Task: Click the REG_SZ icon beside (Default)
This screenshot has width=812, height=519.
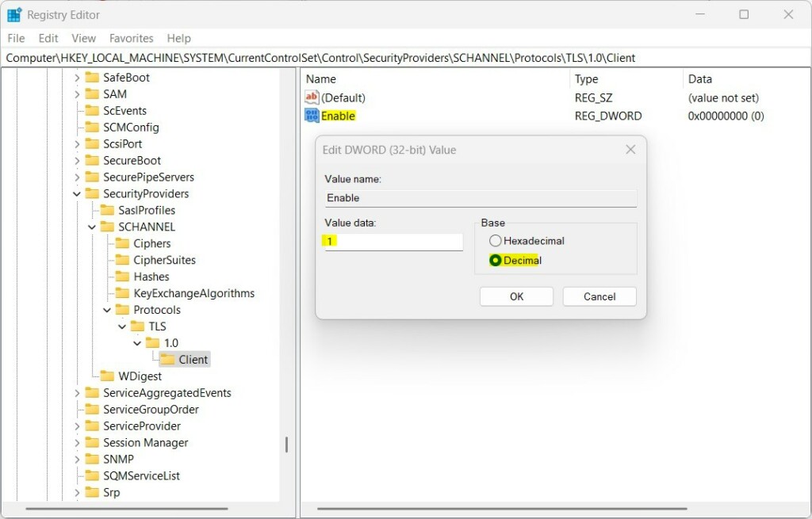Action: pyautogui.click(x=311, y=97)
